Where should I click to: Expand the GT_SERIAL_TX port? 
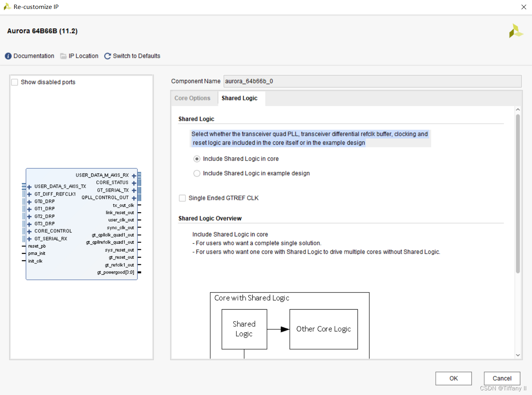pyautogui.click(x=134, y=191)
